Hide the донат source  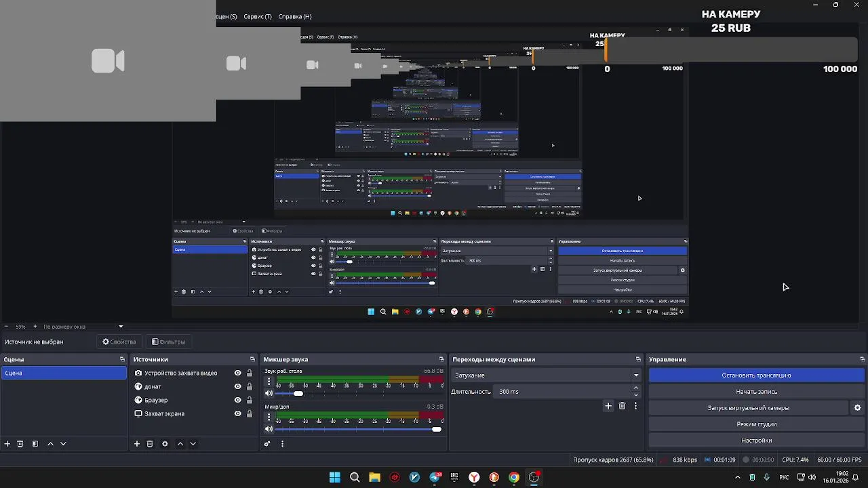coord(237,386)
